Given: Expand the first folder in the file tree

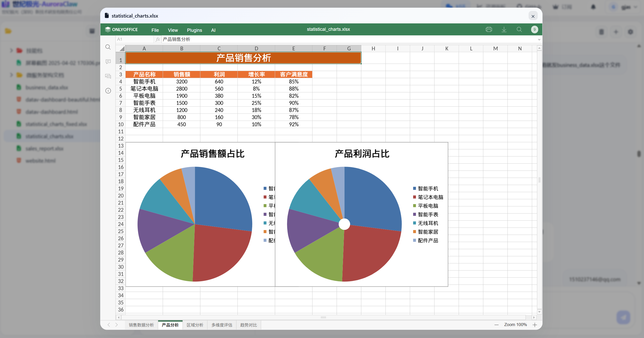Looking at the screenshot, I should coord(11,50).
